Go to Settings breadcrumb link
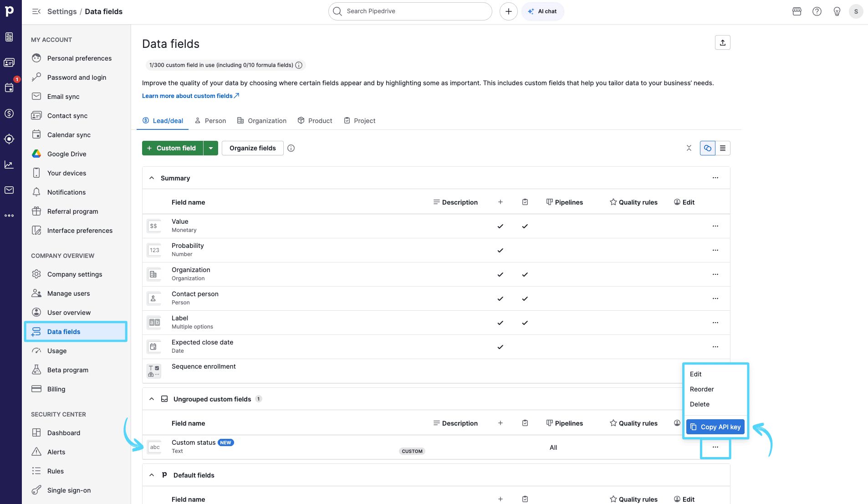 [62, 11]
